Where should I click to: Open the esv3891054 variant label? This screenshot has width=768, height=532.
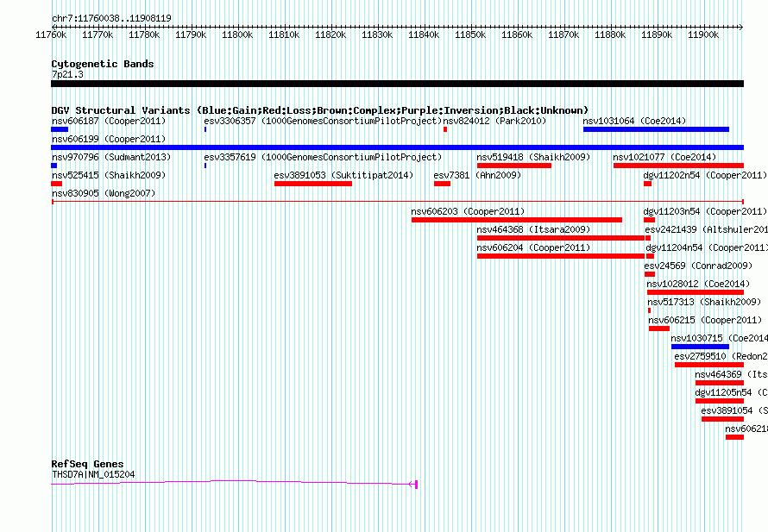pos(734,410)
